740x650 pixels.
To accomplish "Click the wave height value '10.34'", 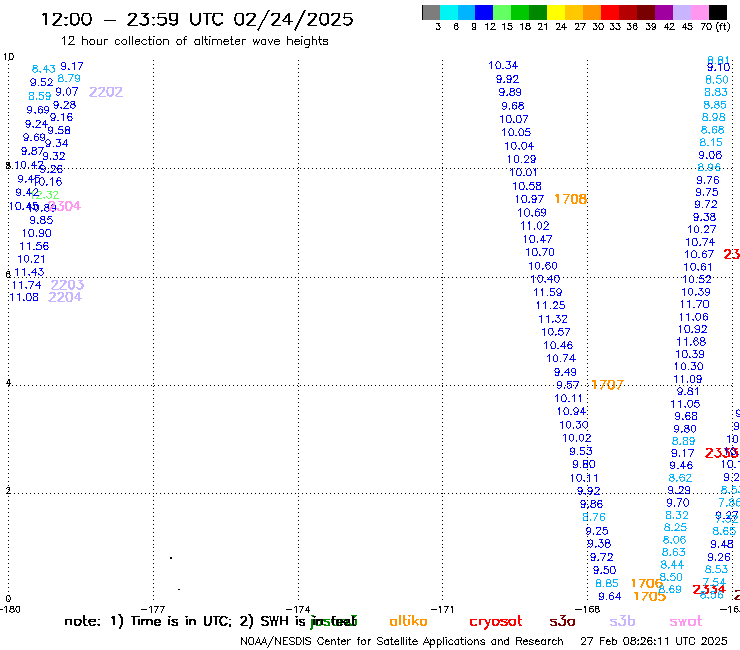I will pos(503,65).
